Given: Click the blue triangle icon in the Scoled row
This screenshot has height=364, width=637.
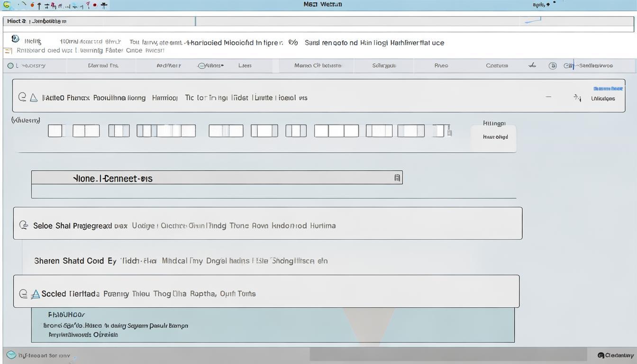Looking at the screenshot, I should (x=35, y=294).
